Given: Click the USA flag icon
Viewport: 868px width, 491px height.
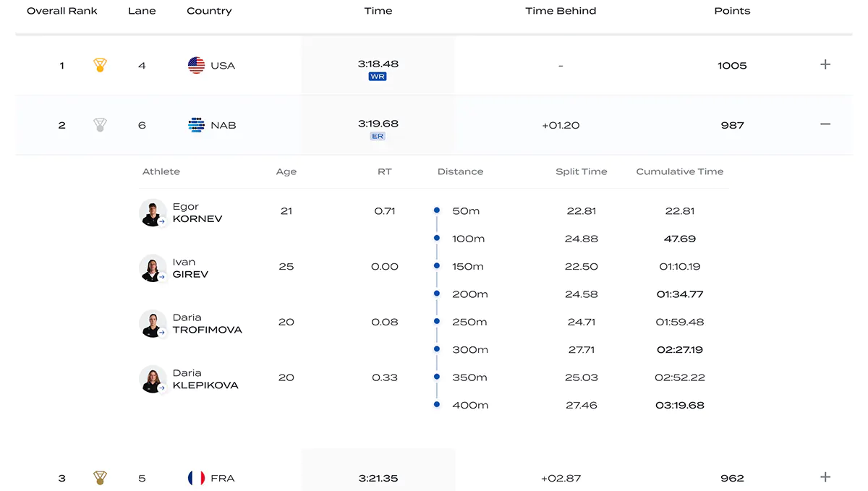Looking at the screenshot, I should tap(196, 65).
